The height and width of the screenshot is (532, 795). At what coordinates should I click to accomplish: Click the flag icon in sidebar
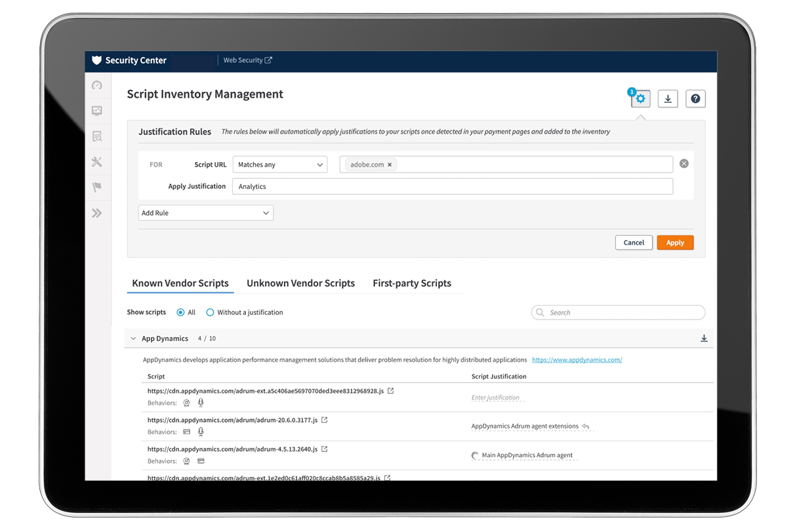coord(97,188)
